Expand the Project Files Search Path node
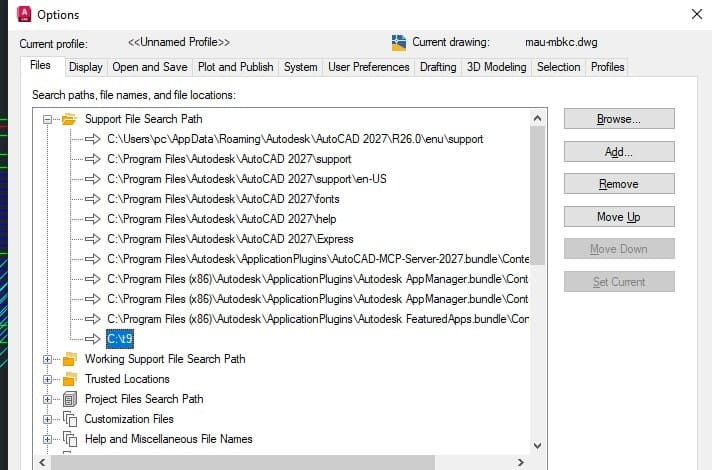Image resolution: width=712 pixels, height=470 pixels. coord(47,399)
